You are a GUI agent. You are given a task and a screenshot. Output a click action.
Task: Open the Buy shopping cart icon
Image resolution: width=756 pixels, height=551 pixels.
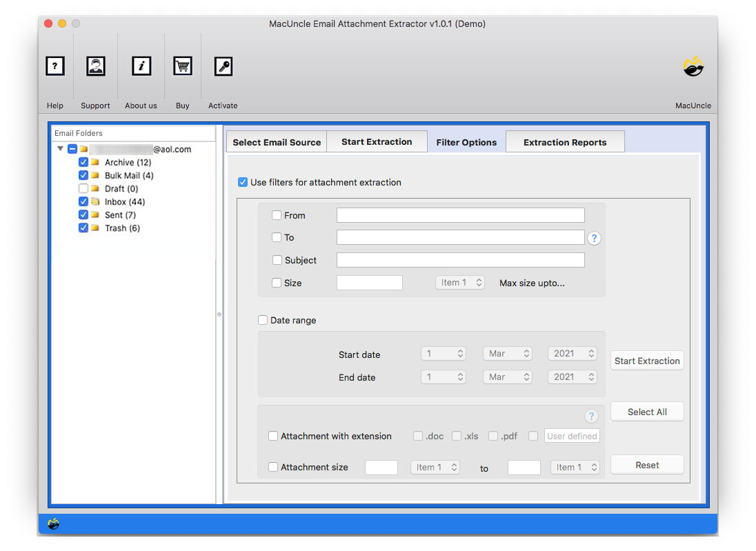tap(183, 66)
